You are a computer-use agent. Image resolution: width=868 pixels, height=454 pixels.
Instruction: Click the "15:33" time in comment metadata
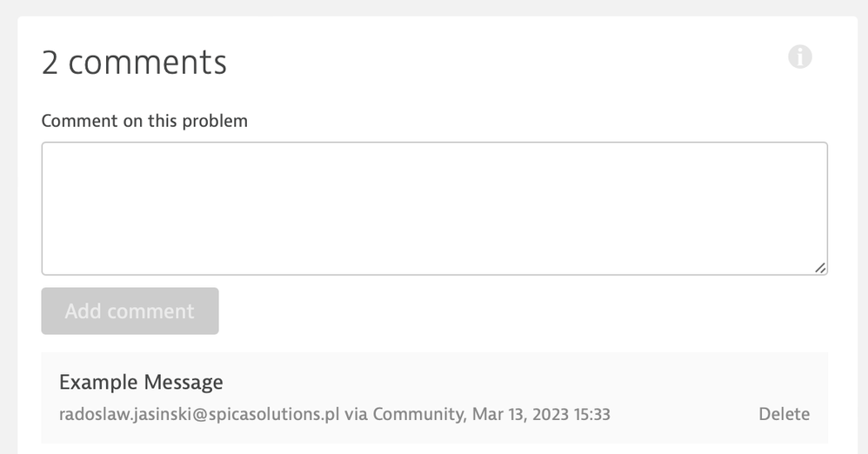(x=591, y=414)
